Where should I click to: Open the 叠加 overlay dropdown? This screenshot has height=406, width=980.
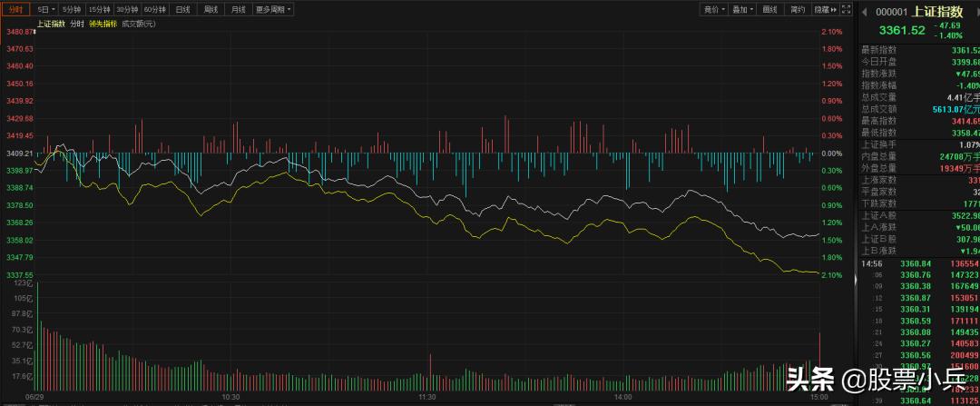[x=742, y=9]
